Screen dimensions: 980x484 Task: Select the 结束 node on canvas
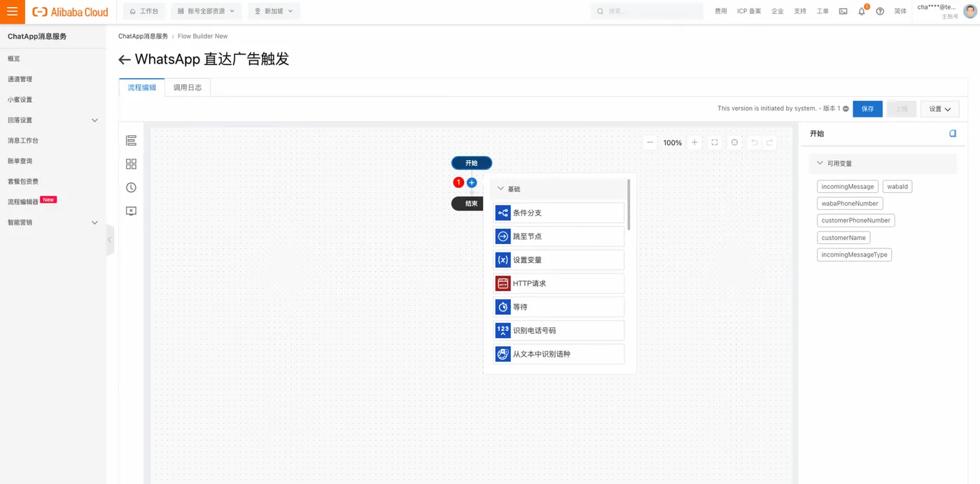(468, 204)
